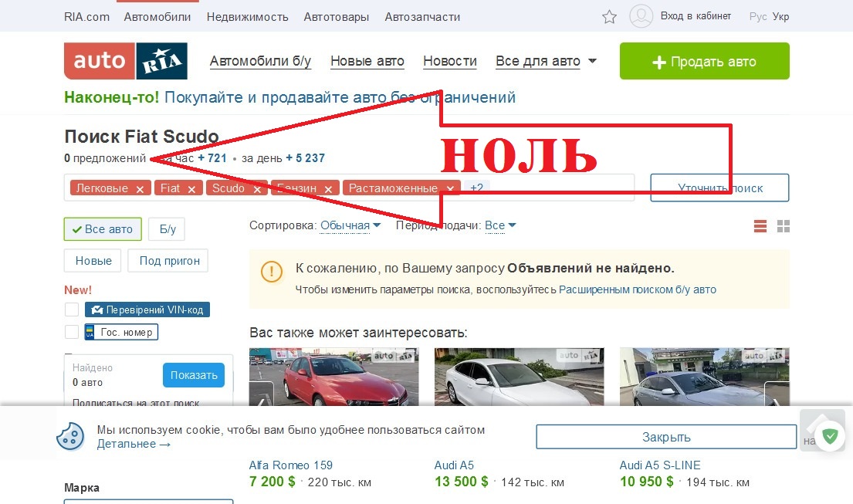Open the red Alfa Romeo 159 thumbnail
This screenshot has height=504, width=853.
(334, 377)
